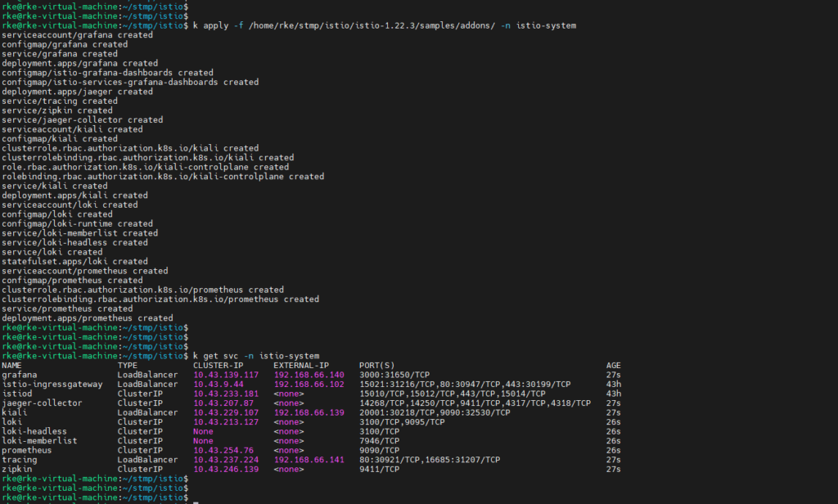Viewport: 838px width, 504px height.
Task: Select 'configmap/grafana created' line
Action: 65,44
